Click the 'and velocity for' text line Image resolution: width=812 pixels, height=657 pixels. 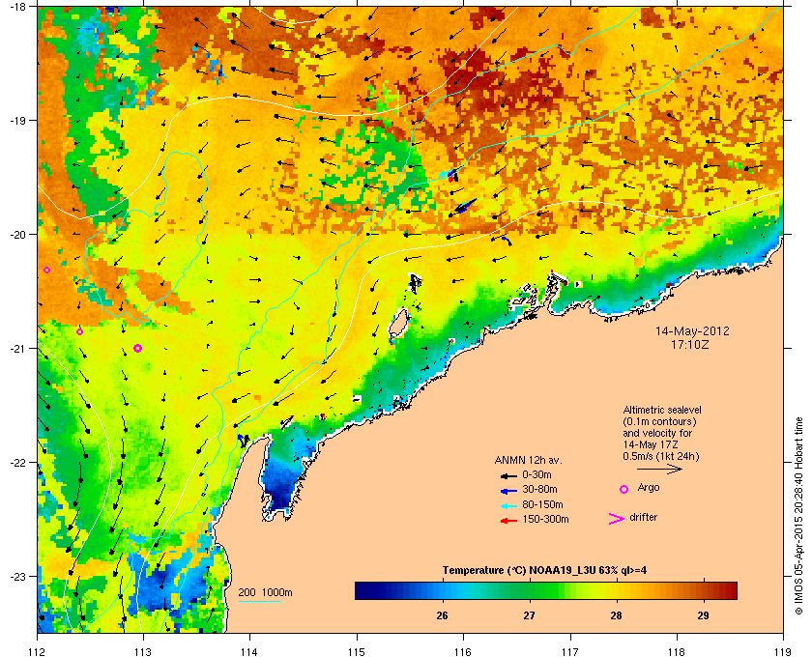pyautogui.click(x=657, y=433)
